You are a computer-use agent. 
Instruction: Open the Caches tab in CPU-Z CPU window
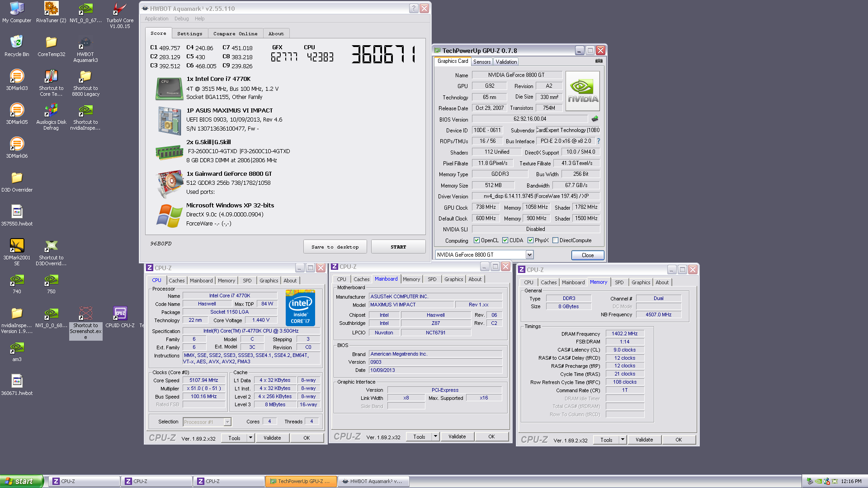coord(177,281)
